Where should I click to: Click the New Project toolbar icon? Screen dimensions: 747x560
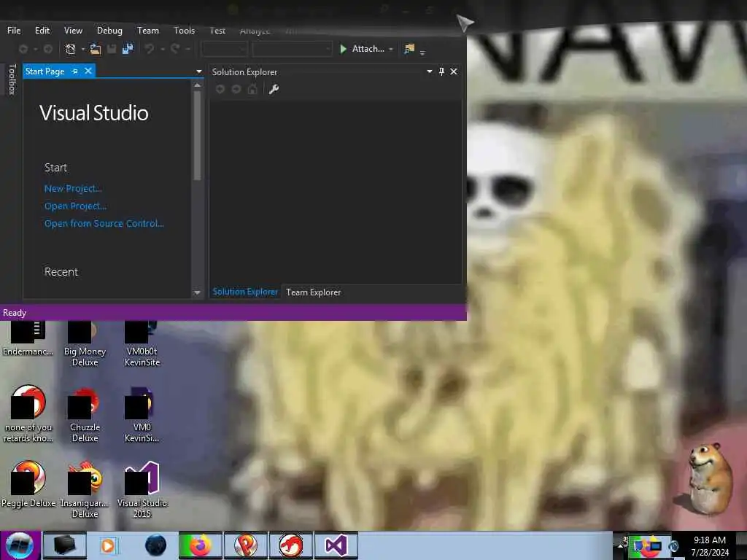coord(71,49)
